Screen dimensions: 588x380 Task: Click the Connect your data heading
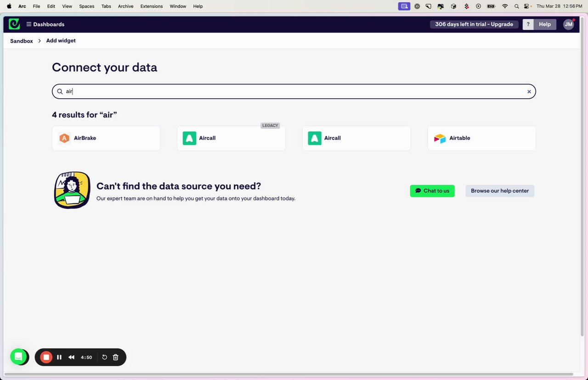[104, 67]
